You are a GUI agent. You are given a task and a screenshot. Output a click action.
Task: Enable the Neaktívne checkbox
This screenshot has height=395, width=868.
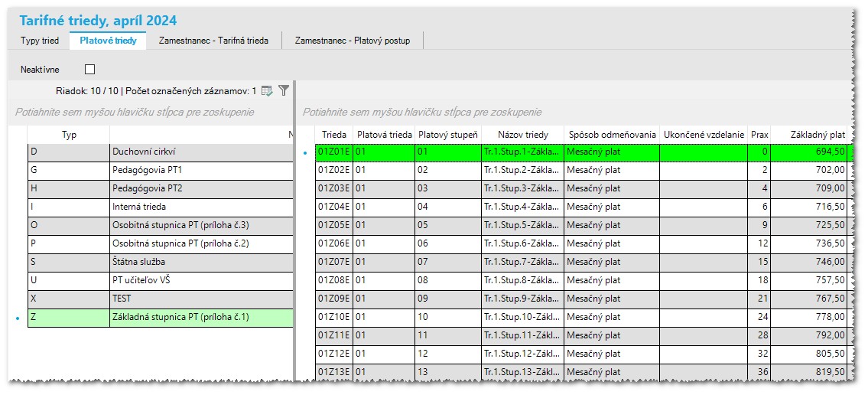click(x=89, y=70)
